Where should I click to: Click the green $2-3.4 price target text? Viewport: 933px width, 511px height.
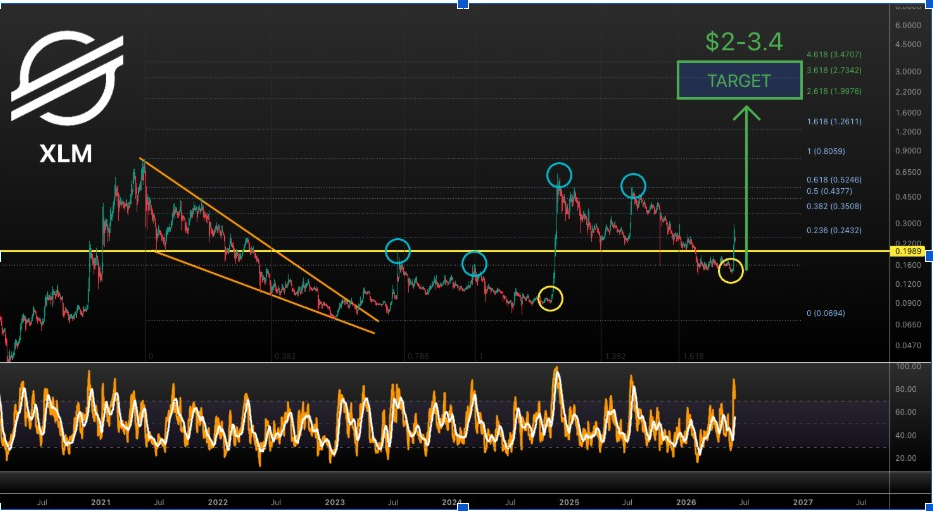tap(744, 41)
